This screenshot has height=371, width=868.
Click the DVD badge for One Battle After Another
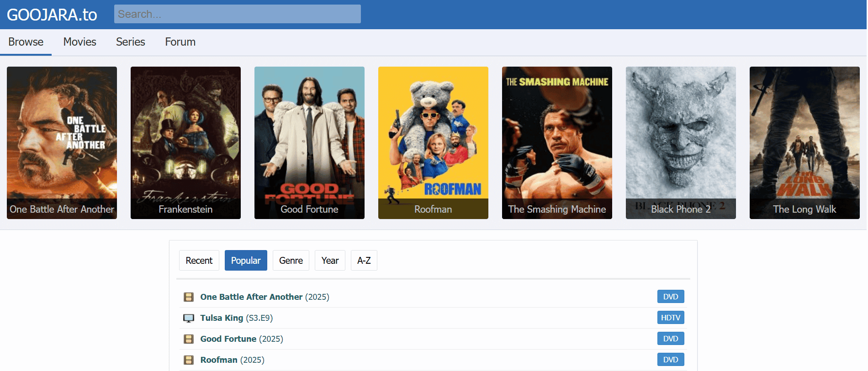pos(670,297)
